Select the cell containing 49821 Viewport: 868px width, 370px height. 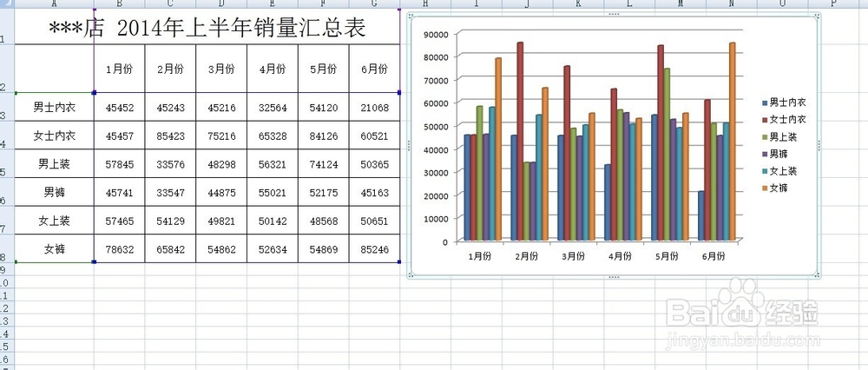click(x=221, y=221)
